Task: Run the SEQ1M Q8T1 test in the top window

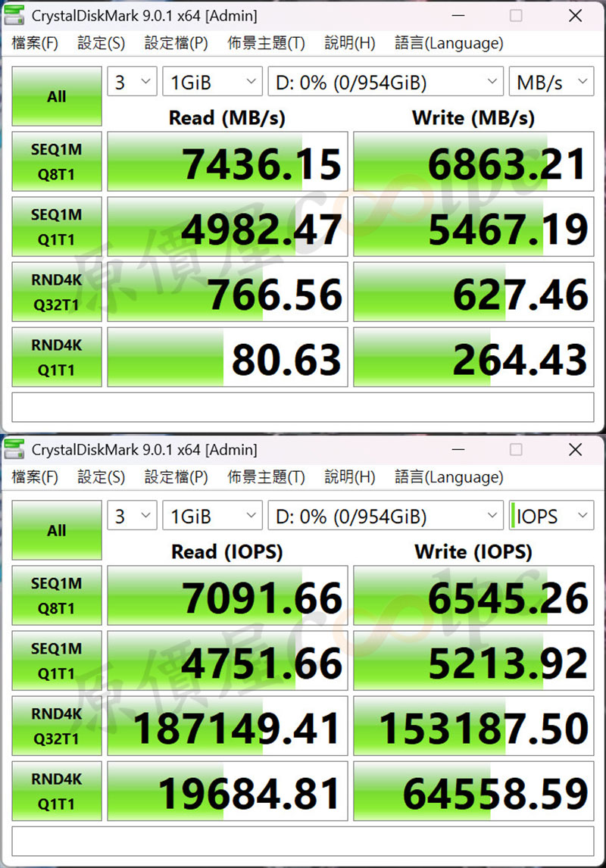Action: (57, 162)
